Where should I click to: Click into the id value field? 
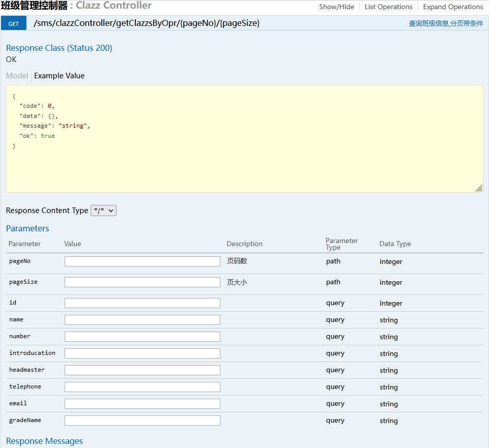click(142, 303)
